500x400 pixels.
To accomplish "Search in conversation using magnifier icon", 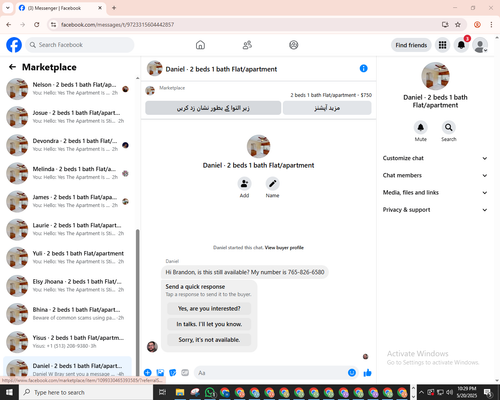I will click(449, 127).
